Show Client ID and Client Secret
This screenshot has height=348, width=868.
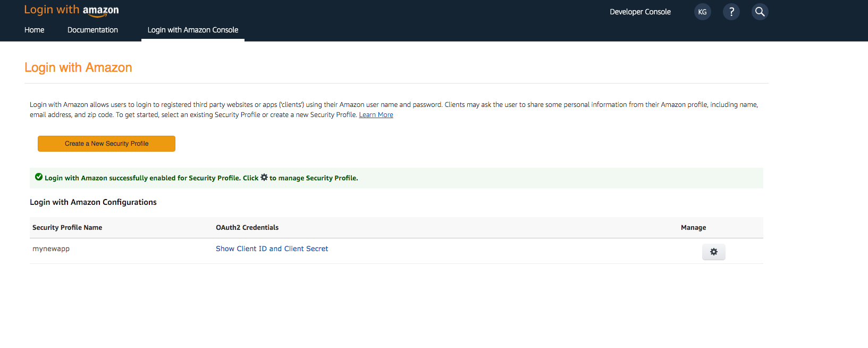click(x=272, y=248)
